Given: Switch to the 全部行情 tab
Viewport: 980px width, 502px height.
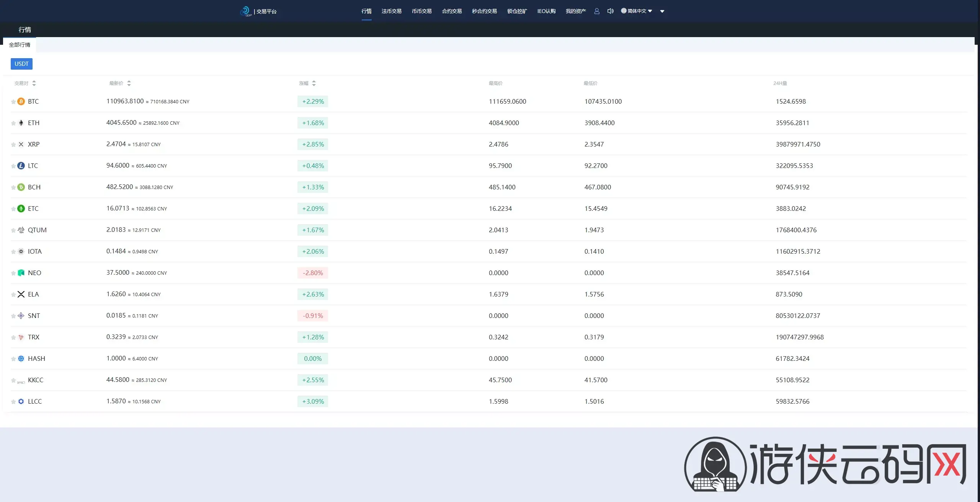Looking at the screenshot, I should [x=20, y=45].
